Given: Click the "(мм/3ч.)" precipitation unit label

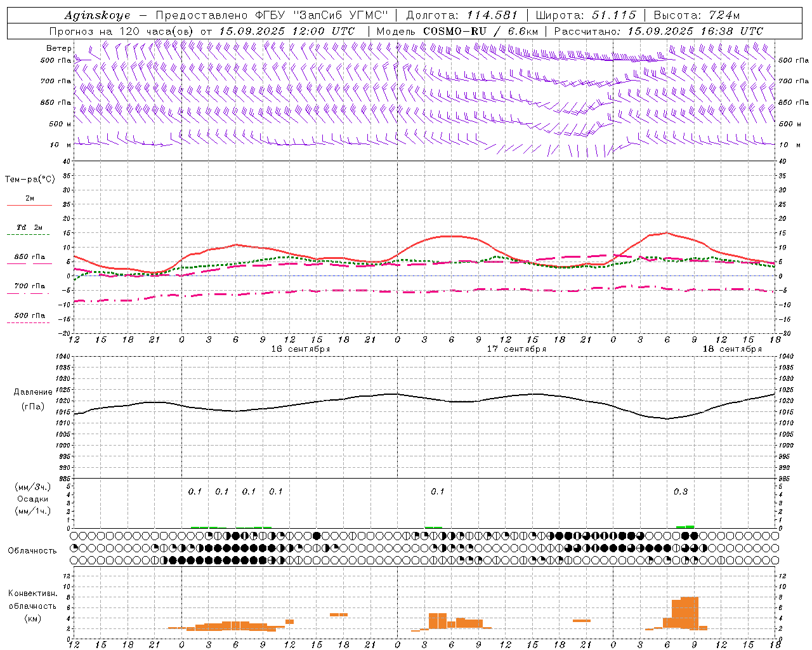Looking at the screenshot, I should click(33, 487).
